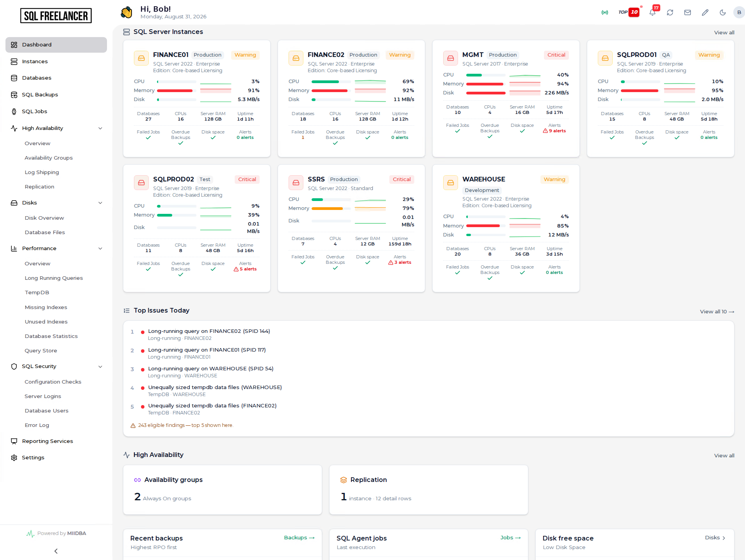Click View all for High Availability
745x560 pixels.
(x=724, y=456)
